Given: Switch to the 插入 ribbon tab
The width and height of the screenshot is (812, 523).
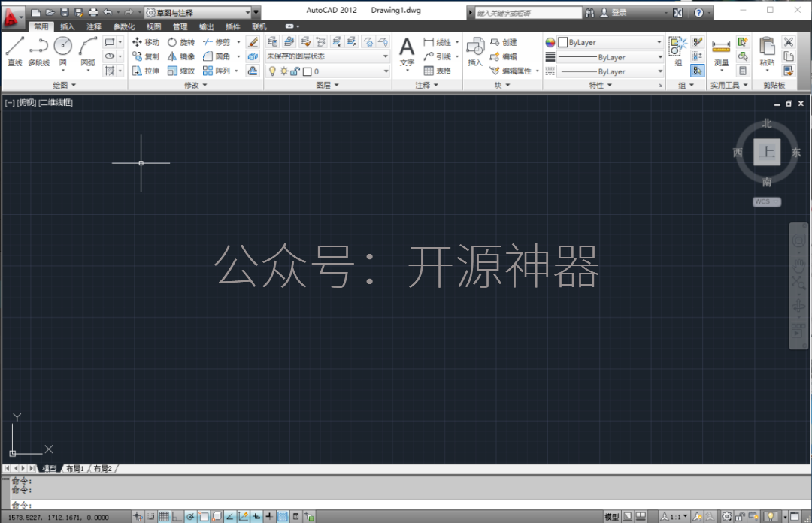Looking at the screenshot, I should 68,26.
